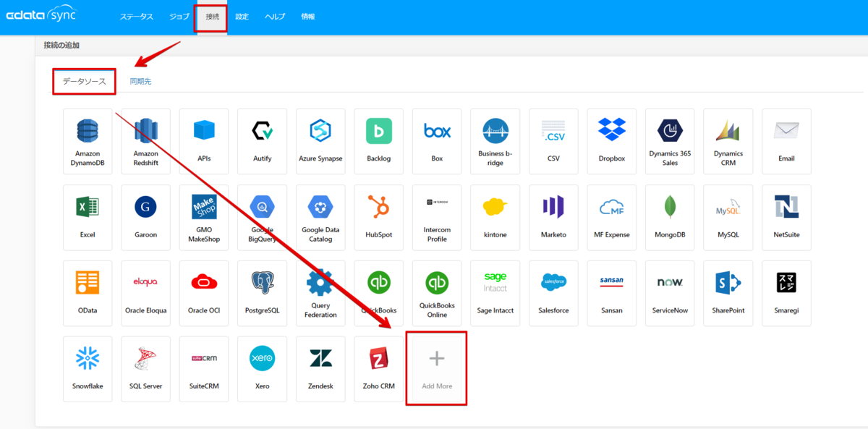This screenshot has width=868, height=429.
Task: Choose the Box connector
Action: (437, 141)
